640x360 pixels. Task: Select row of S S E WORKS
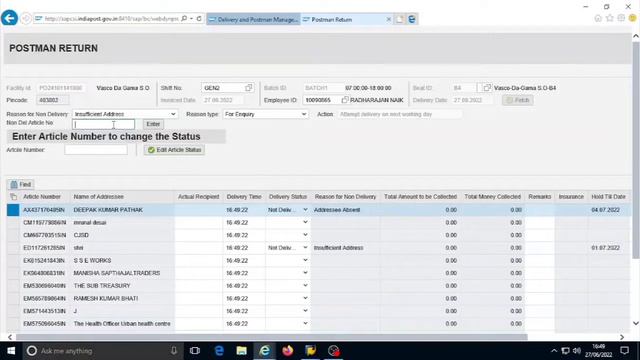(x=13, y=260)
